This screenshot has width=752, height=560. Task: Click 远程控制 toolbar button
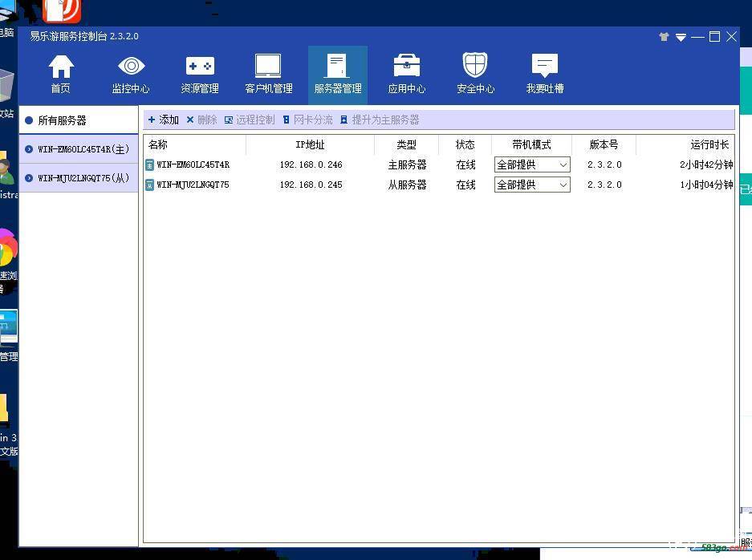(x=250, y=120)
